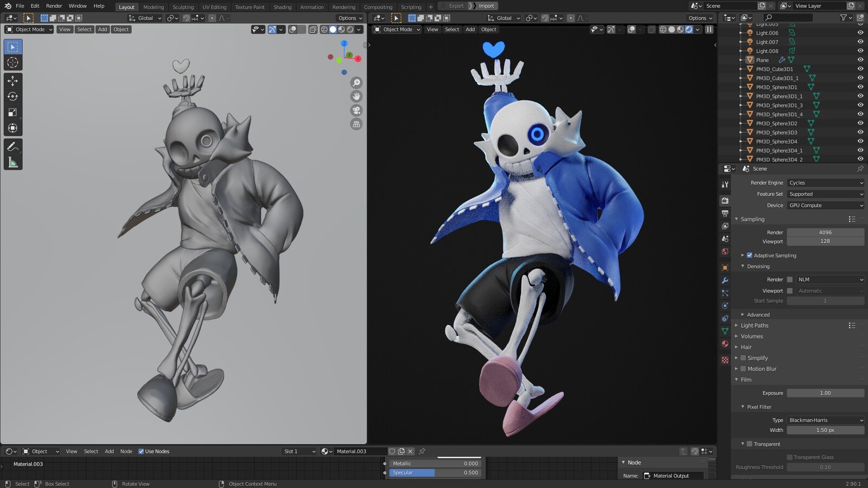
Task: Open the Active Tool properties tab icon
Action: coord(725,184)
